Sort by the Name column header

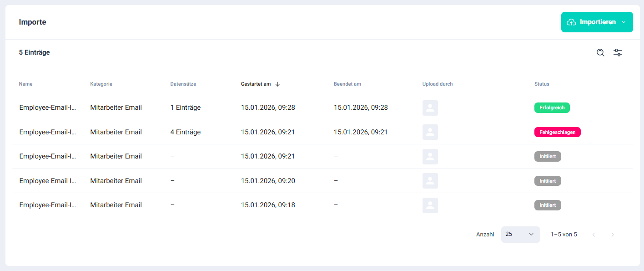(x=25, y=84)
